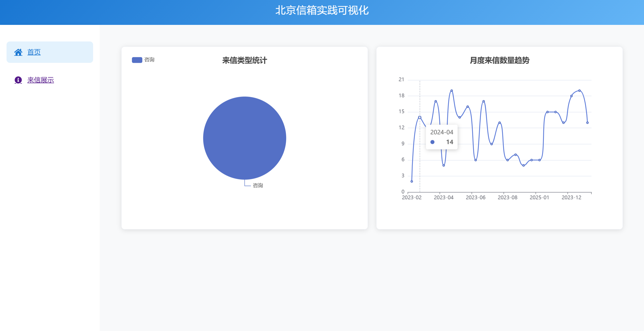The image size is (644, 331).
Task: Click the last data point of the line
Action: (587, 123)
